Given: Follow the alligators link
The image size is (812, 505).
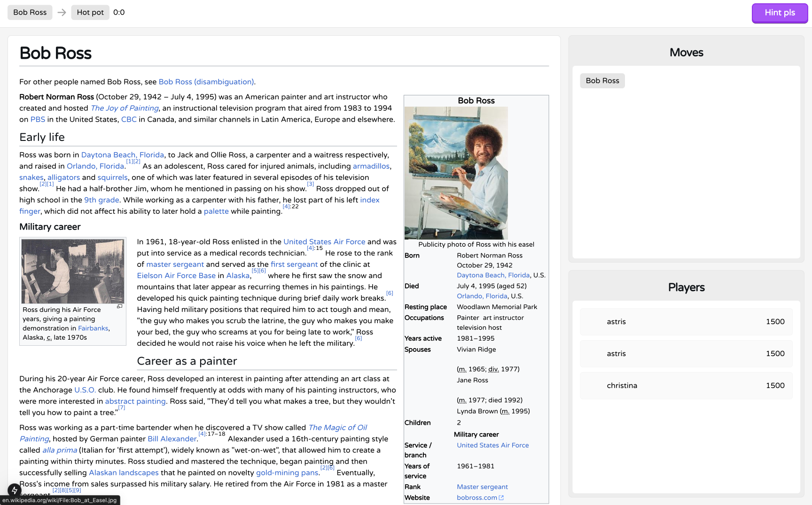Looking at the screenshot, I should (64, 178).
